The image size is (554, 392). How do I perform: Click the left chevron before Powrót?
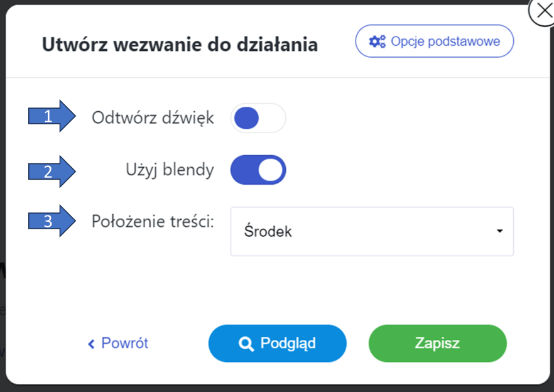(x=91, y=344)
